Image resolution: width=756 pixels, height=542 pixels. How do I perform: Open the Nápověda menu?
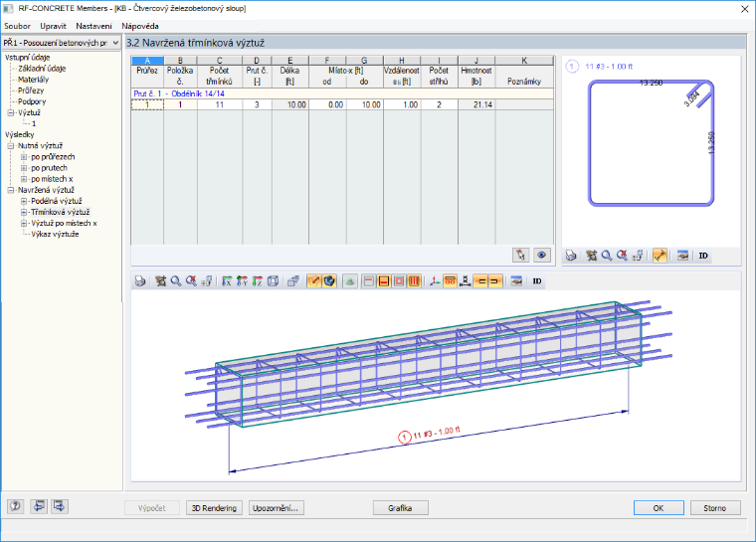tap(140, 26)
